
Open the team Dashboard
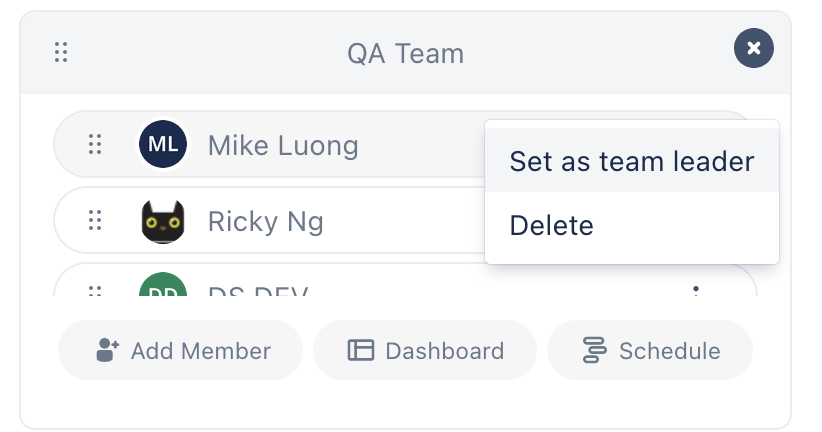tap(425, 350)
